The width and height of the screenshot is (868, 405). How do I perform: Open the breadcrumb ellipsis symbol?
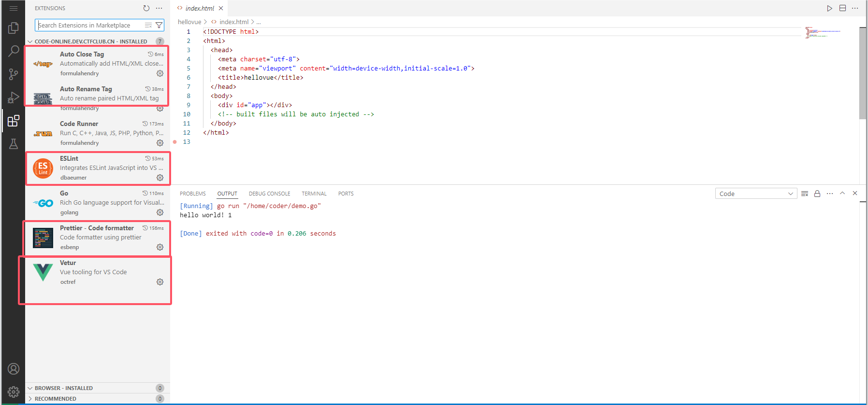259,22
